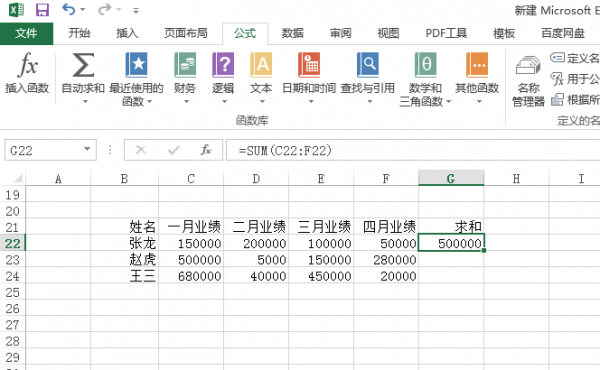Open Math and Trig (数学和三角函数) functions
Screen dimensions: 600x370
coord(425,65)
